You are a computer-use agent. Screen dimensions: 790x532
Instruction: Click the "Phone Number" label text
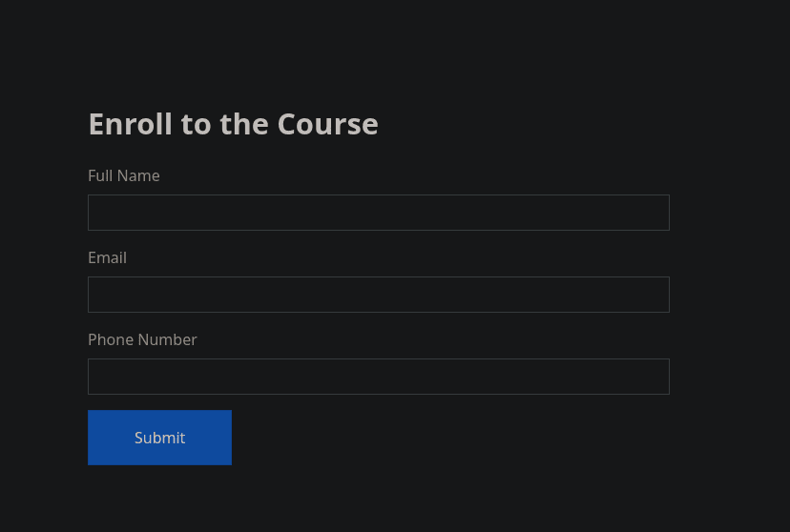point(142,339)
